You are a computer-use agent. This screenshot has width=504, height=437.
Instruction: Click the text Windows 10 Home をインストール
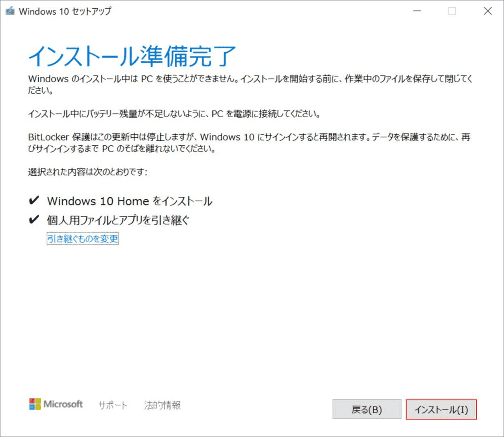coord(129,201)
